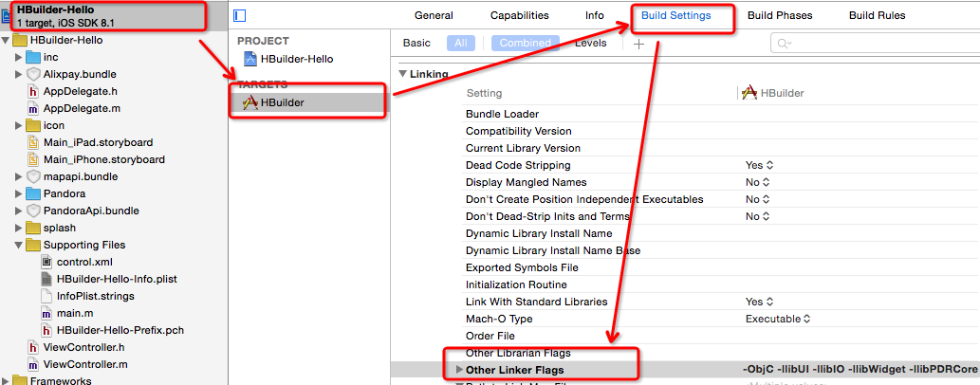980x385 pixels.
Task: Click the build settings search field
Action: click(875, 43)
